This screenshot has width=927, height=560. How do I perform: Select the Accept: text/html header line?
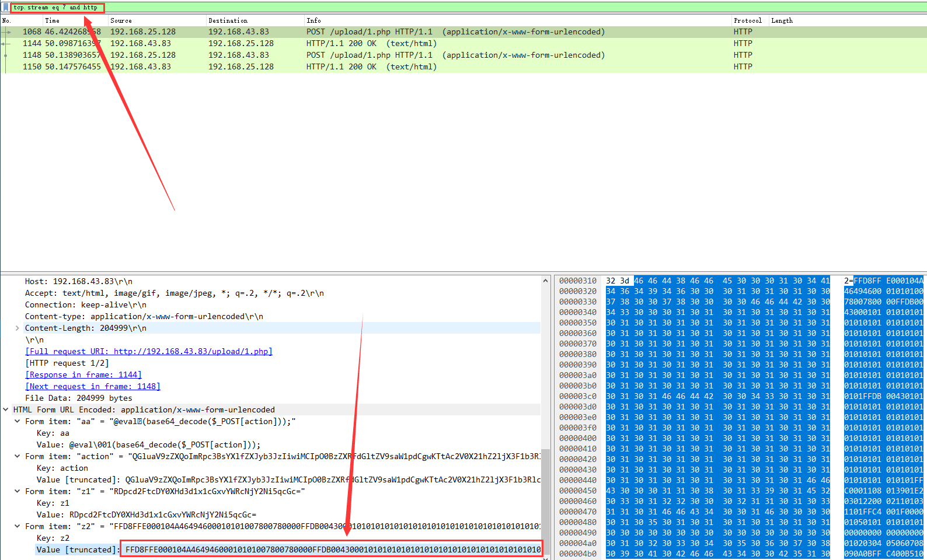175,293
